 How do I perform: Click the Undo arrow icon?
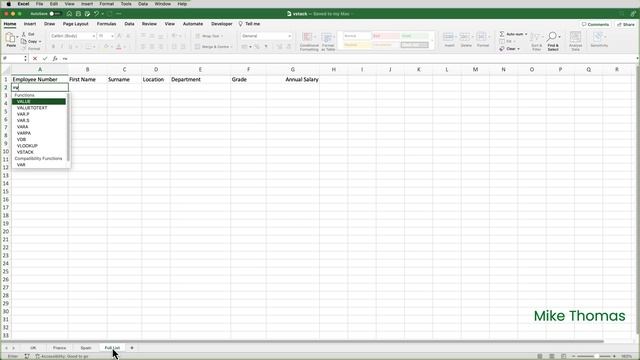pos(96,14)
